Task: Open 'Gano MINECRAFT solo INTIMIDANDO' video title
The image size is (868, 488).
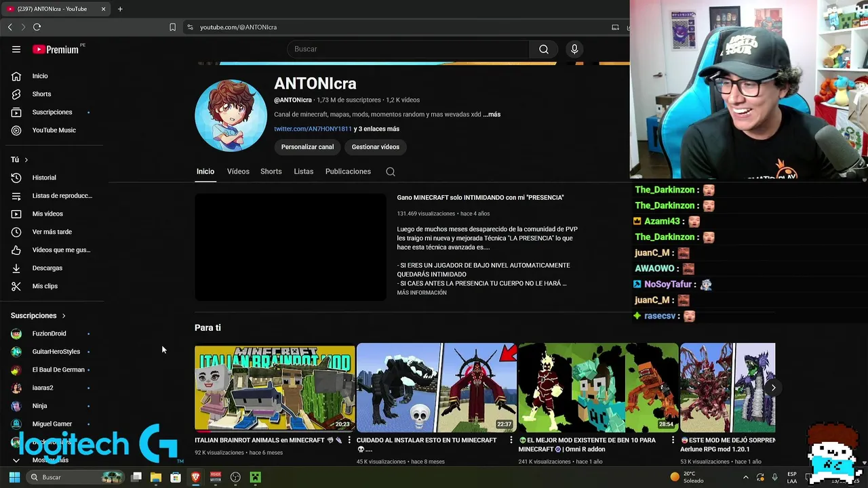Action: click(x=480, y=198)
